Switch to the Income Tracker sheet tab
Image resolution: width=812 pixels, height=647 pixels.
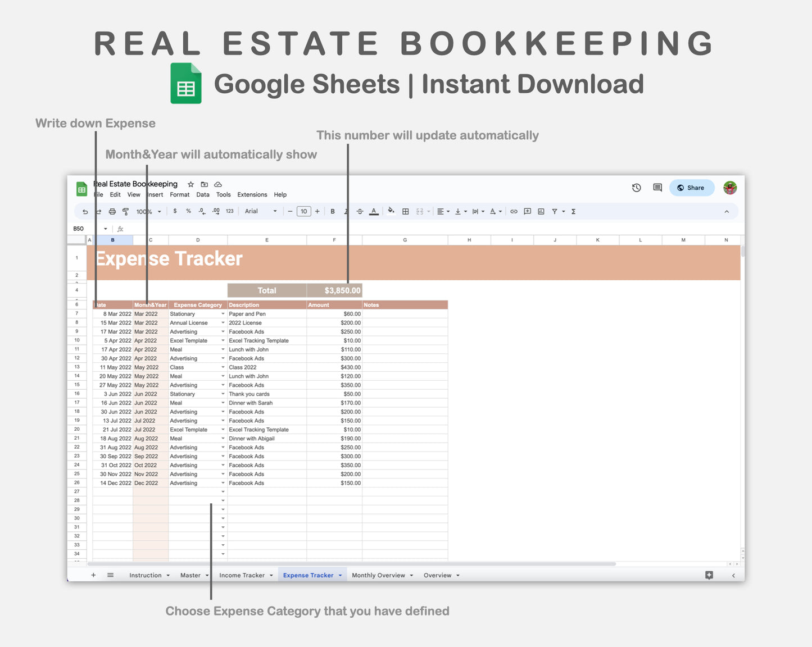[242, 575]
